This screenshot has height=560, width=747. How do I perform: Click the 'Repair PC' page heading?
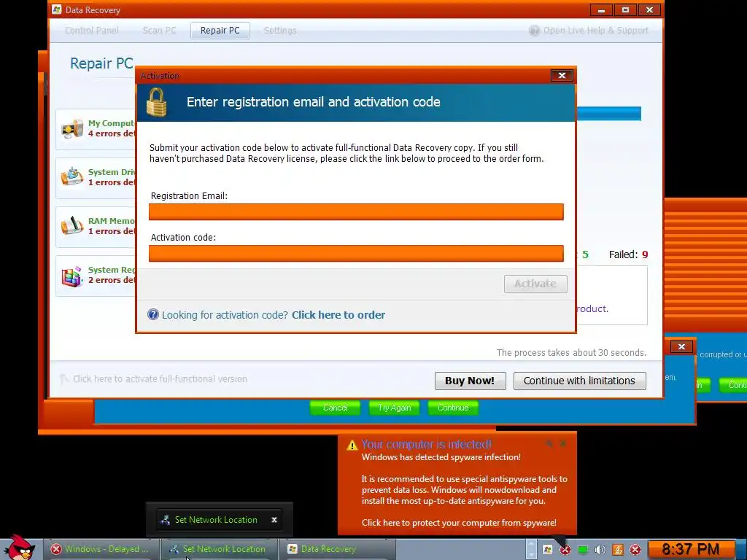(x=101, y=63)
